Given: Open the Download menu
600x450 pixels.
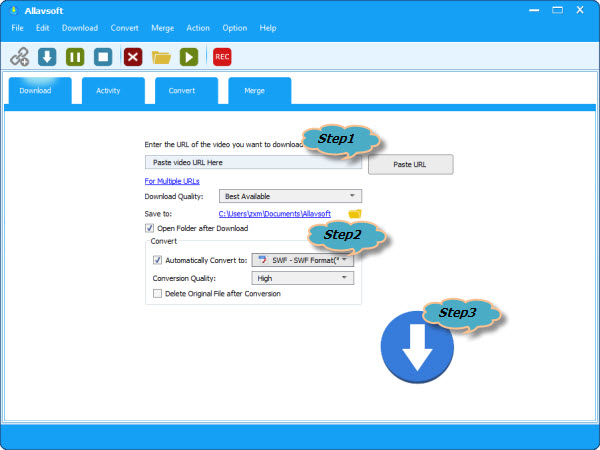Looking at the screenshot, I should point(80,28).
